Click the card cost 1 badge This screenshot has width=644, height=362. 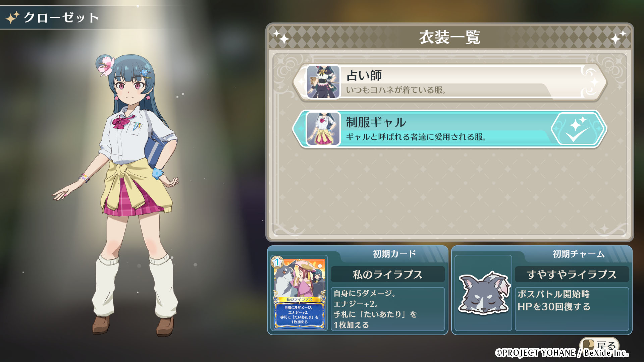point(277,262)
